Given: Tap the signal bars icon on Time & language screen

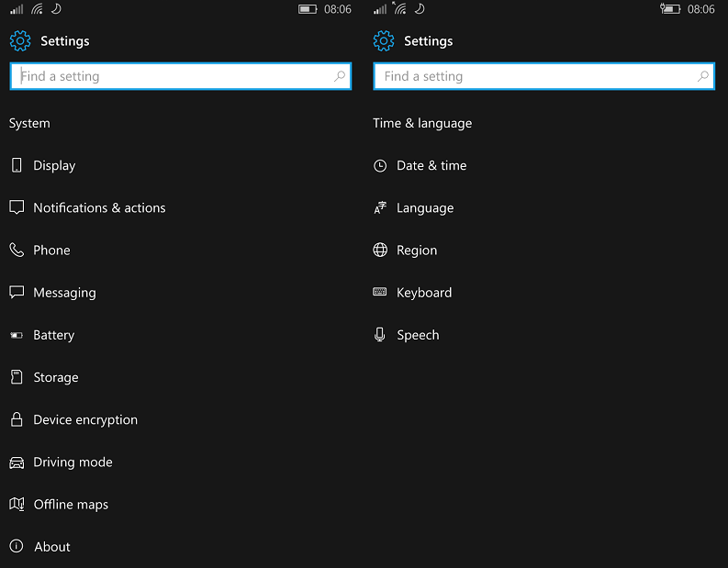Looking at the screenshot, I should point(380,9).
